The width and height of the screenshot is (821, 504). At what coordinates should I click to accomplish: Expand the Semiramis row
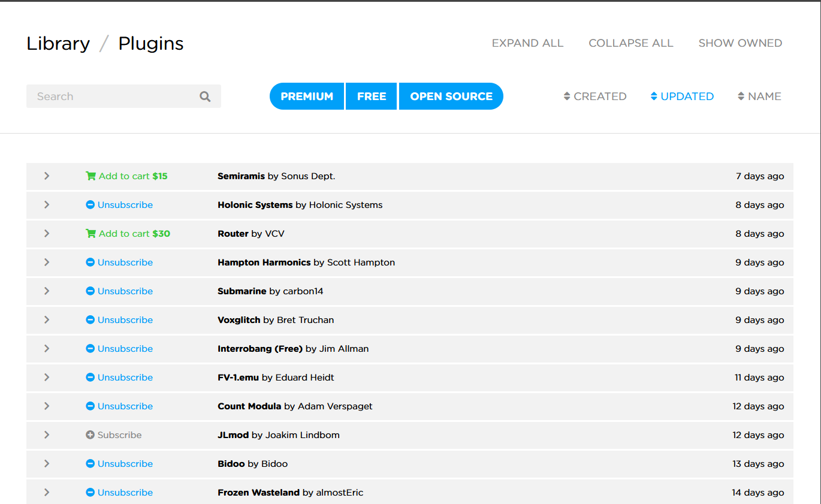tap(47, 176)
